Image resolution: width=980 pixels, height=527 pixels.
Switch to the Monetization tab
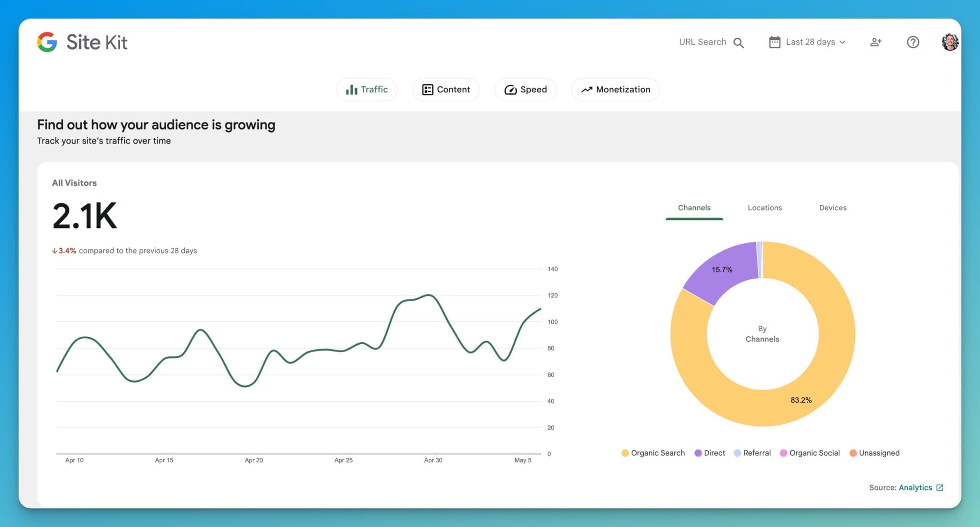point(615,89)
